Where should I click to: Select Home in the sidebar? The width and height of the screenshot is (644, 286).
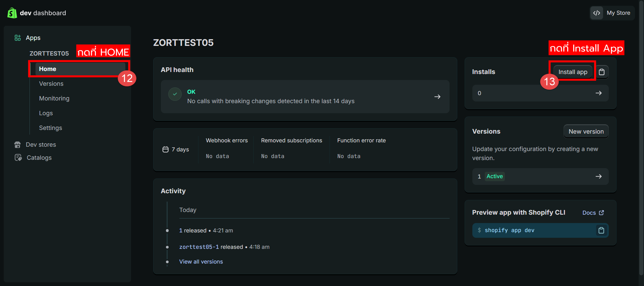[48, 69]
